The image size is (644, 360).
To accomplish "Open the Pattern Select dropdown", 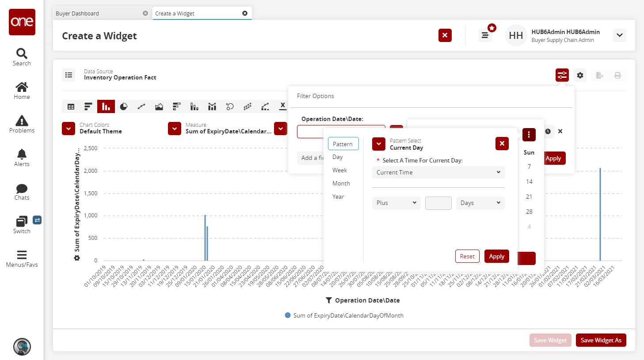I will [x=379, y=144].
